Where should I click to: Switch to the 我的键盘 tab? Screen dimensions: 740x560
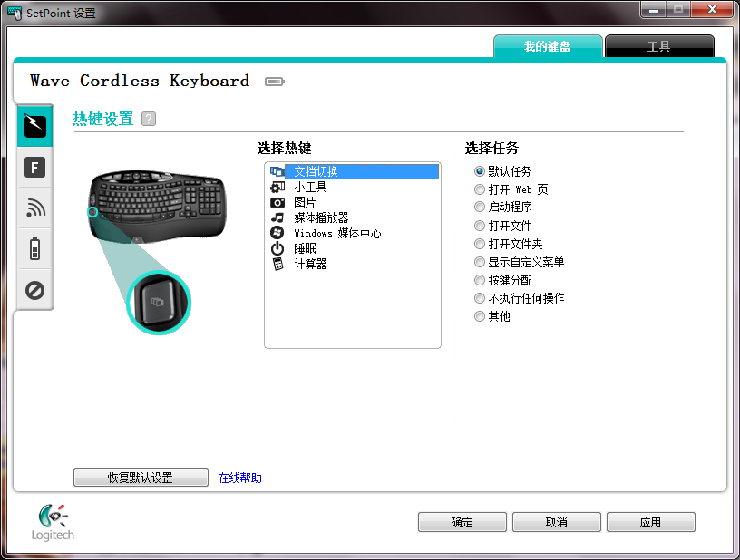(548, 46)
